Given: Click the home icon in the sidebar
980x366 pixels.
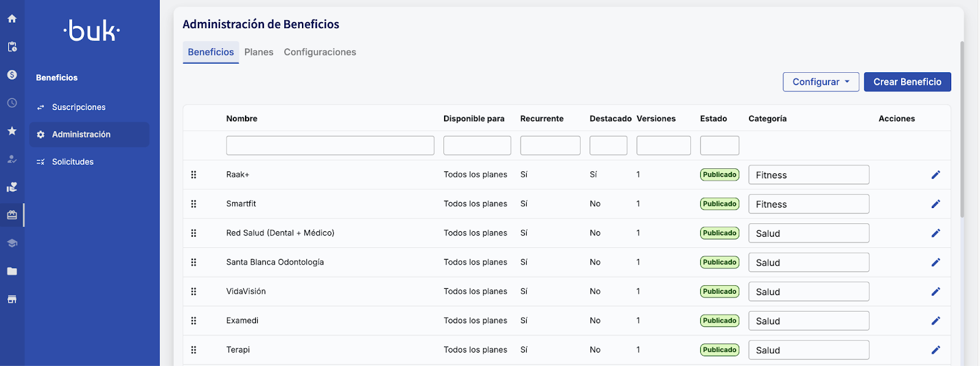Looking at the screenshot, I should (12, 18).
